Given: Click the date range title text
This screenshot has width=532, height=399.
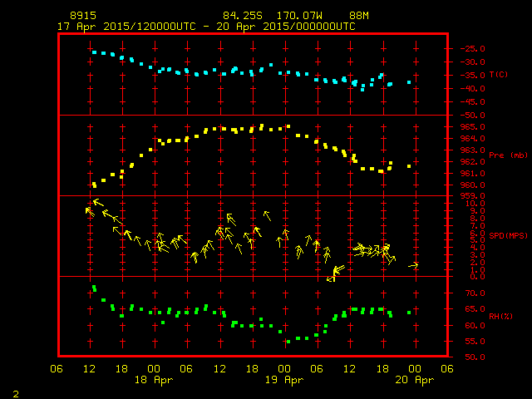Looking at the screenshot, I should (x=205, y=27).
